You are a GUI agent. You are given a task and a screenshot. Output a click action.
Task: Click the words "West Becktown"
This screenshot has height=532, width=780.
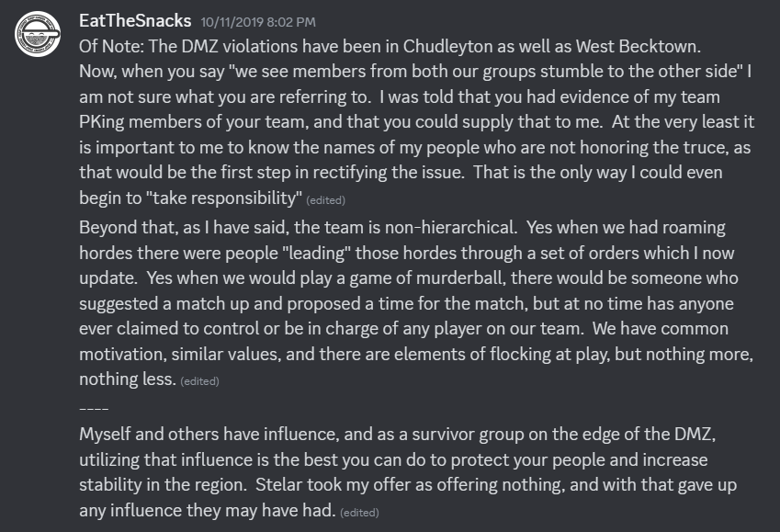[637, 46]
